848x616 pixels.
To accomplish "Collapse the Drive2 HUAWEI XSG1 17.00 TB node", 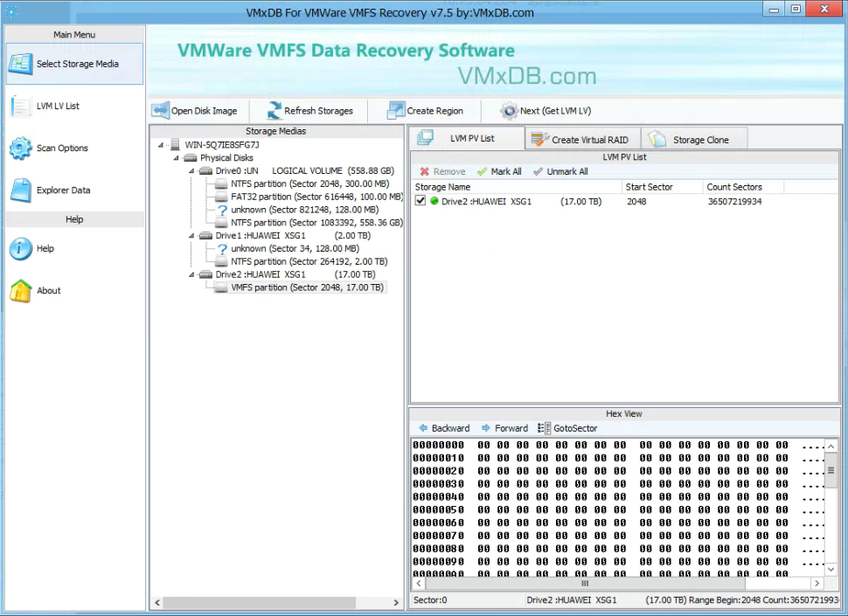I will click(x=191, y=274).
